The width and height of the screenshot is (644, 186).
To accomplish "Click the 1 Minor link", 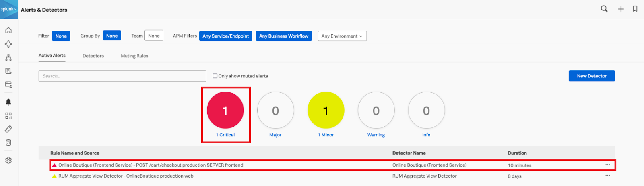I will (326, 135).
